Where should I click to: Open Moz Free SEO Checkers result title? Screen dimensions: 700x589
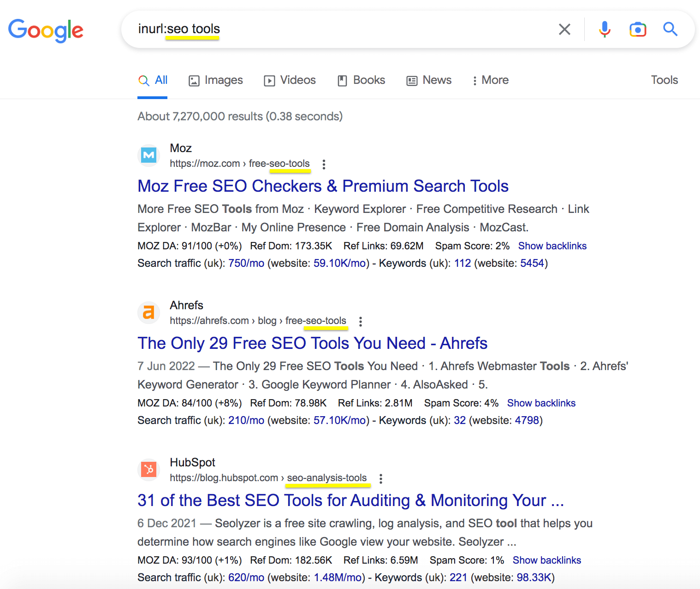(x=323, y=186)
